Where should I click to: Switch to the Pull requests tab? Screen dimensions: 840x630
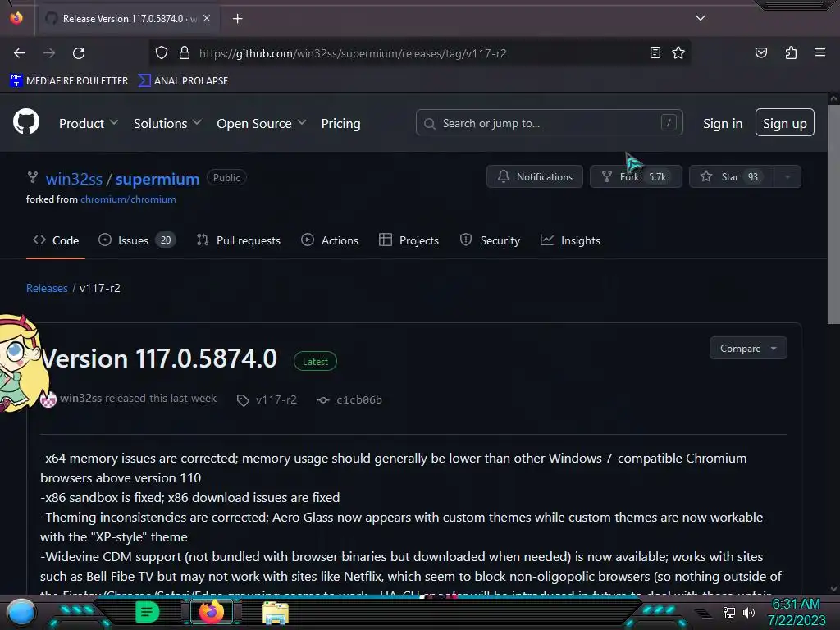click(x=239, y=240)
